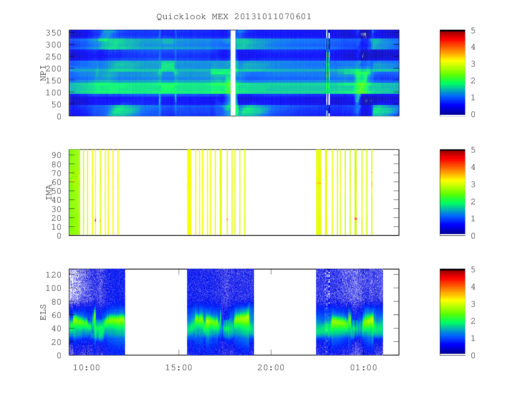Click the 10 tick on IMA axis
The image size is (532, 399).
click(56, 227)
